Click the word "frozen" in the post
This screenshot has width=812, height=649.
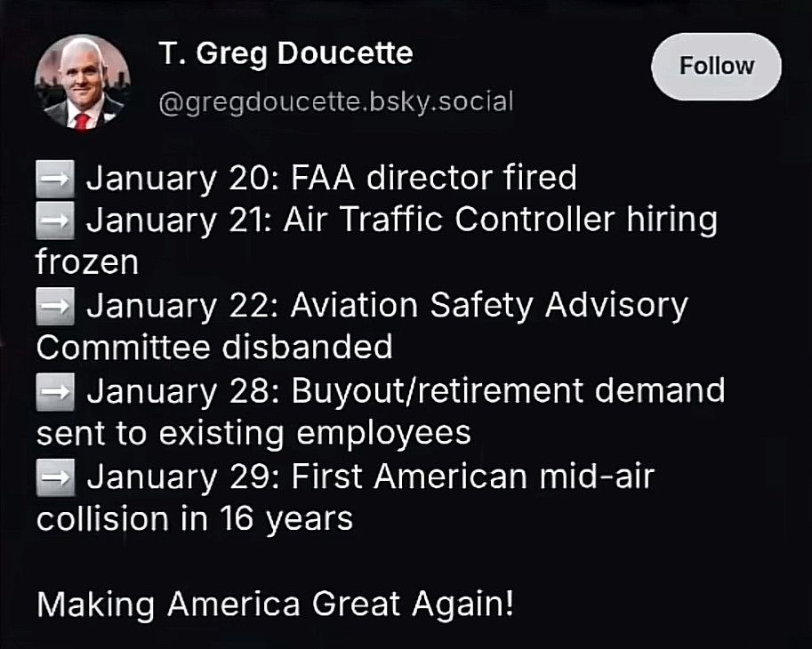coord(87,262)
